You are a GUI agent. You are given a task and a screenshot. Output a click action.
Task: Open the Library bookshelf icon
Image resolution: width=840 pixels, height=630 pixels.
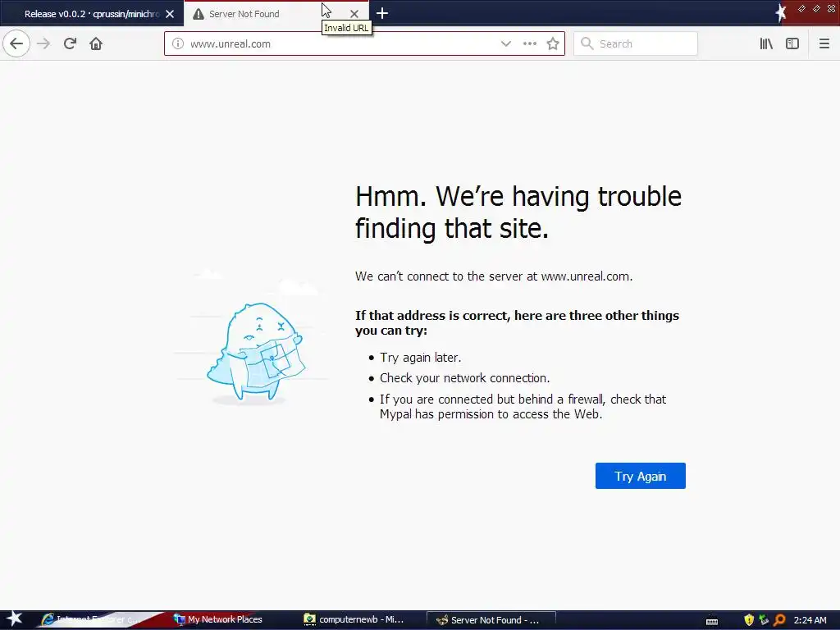tap(766, 44)
